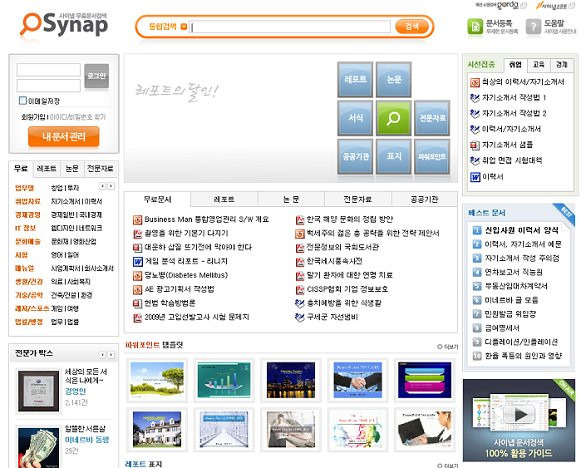Screen dimensions: 586x468
Task: Open 더보기 link for 파워포인트 템플릿
Action: (x=448, y=347)
